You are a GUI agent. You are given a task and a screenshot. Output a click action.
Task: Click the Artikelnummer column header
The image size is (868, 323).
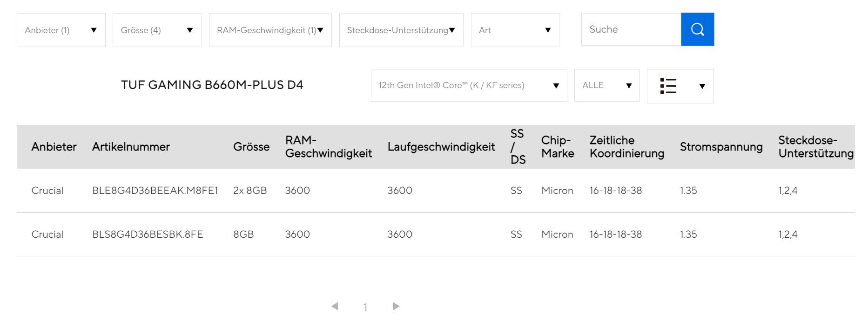131,147
